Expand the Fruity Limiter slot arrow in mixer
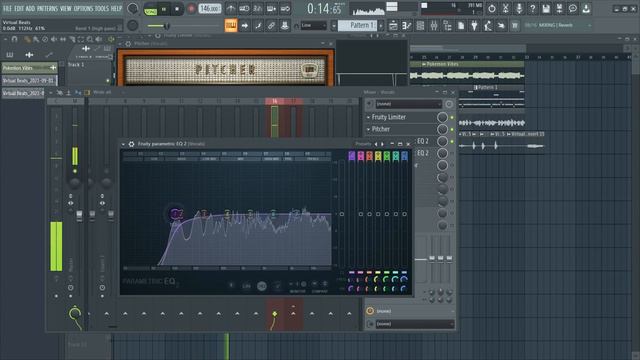640x360 pixels. tap(368, 117)
